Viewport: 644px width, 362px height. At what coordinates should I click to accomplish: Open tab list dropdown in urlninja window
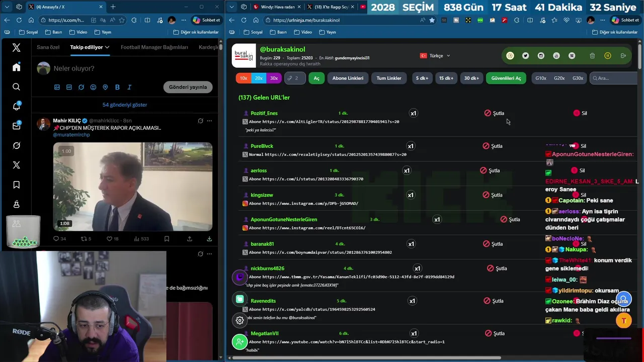pyautogui.click(x=231, y=7)
